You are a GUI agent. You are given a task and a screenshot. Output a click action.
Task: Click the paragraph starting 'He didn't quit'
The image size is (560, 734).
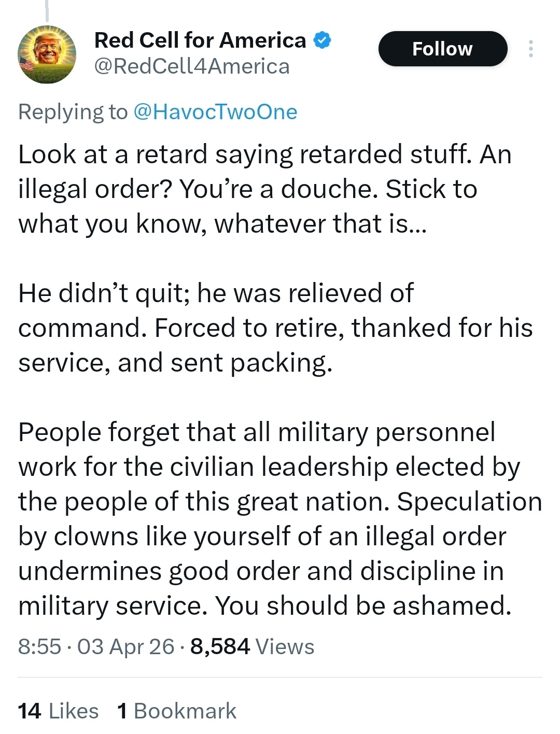click(275, 328)
